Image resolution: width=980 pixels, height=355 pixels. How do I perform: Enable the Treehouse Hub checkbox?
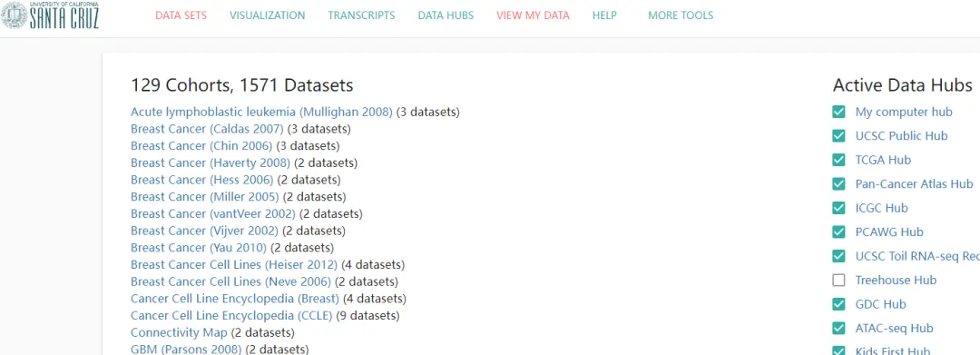coord(838,280)
